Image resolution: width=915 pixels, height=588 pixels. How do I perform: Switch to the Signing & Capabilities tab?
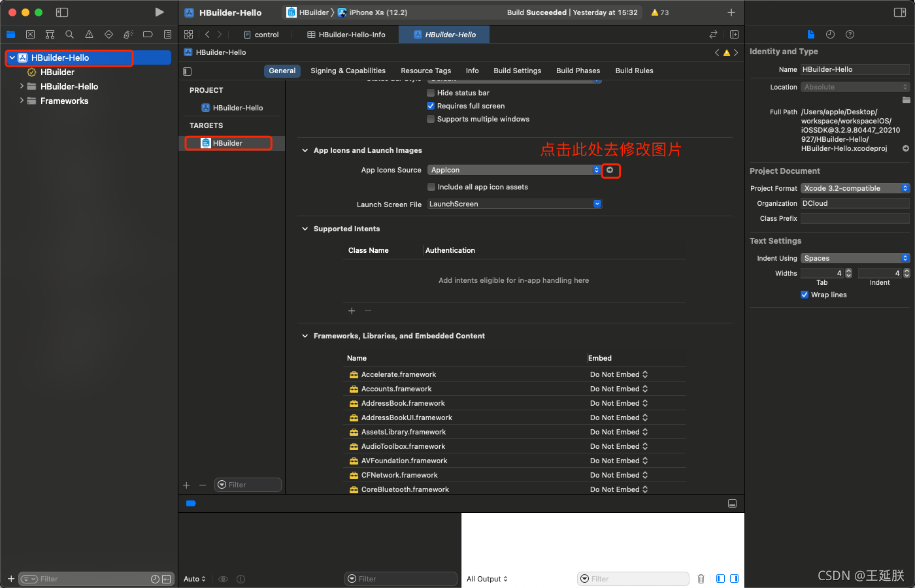click(348, 71)
